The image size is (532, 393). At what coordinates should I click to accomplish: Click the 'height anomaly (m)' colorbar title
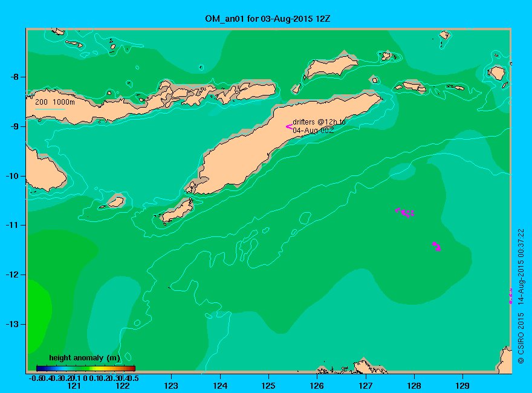[x=85, y=358]
